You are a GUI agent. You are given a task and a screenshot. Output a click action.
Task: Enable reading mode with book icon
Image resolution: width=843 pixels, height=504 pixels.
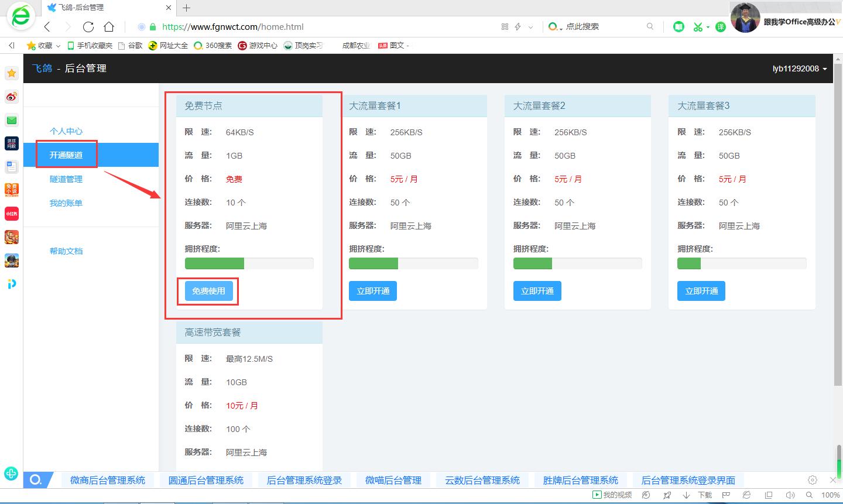678,26
